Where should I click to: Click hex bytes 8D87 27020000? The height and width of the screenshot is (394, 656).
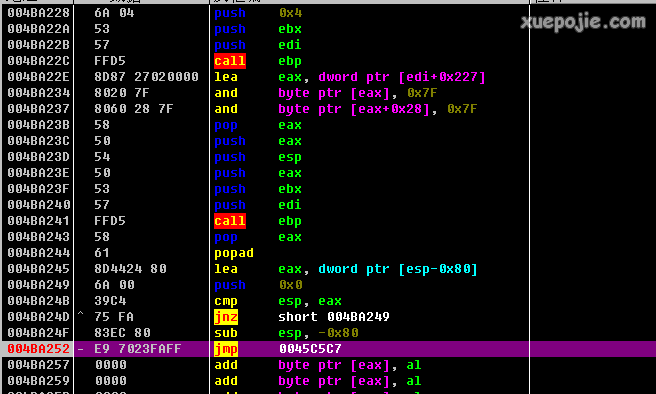click(x=146, y=77)
